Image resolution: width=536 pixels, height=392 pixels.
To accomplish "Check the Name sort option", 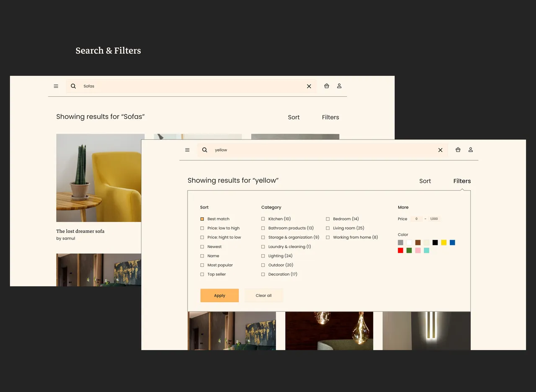I will point(202,256).
